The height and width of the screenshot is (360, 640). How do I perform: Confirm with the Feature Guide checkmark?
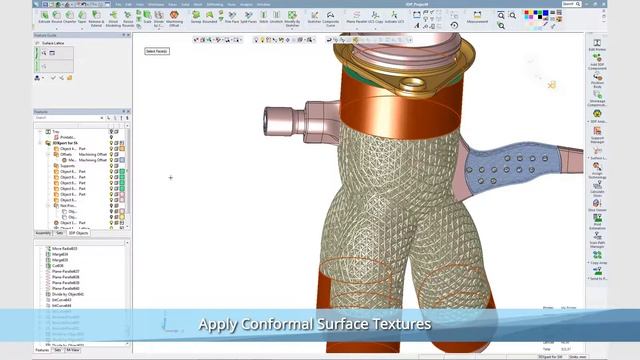tap(53, 78)
